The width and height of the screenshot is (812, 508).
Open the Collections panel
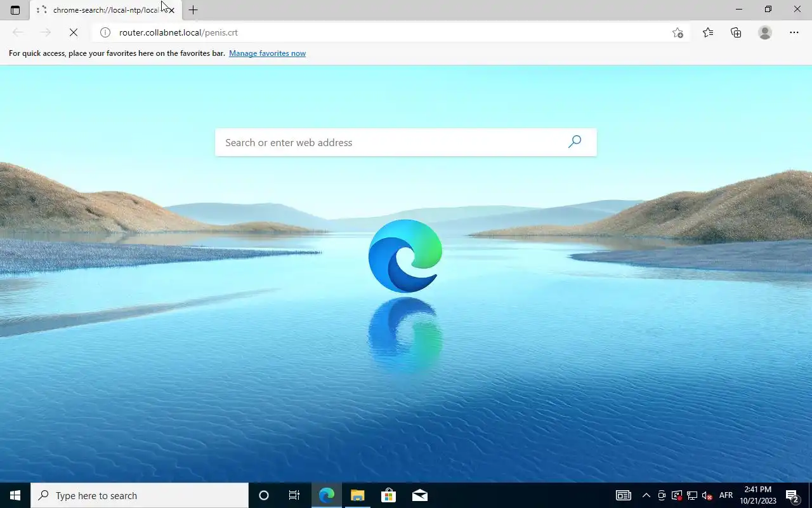(736, 32)
